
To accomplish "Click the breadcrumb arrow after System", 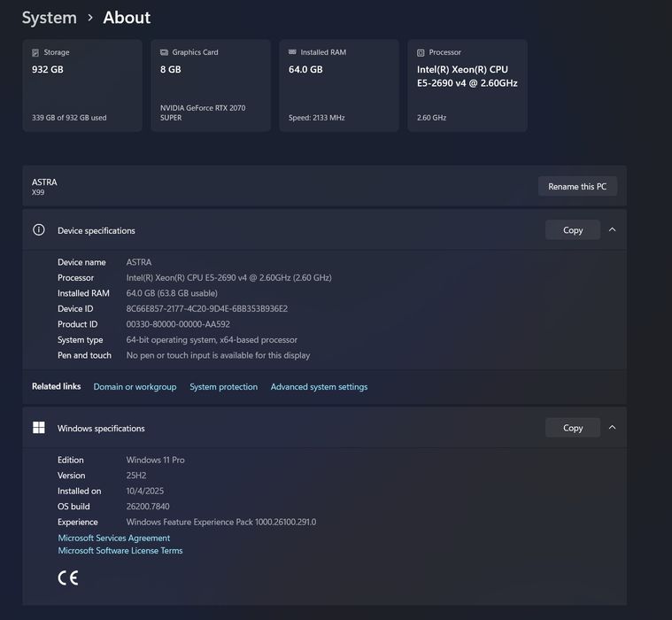I will click(x=90, y=18).
